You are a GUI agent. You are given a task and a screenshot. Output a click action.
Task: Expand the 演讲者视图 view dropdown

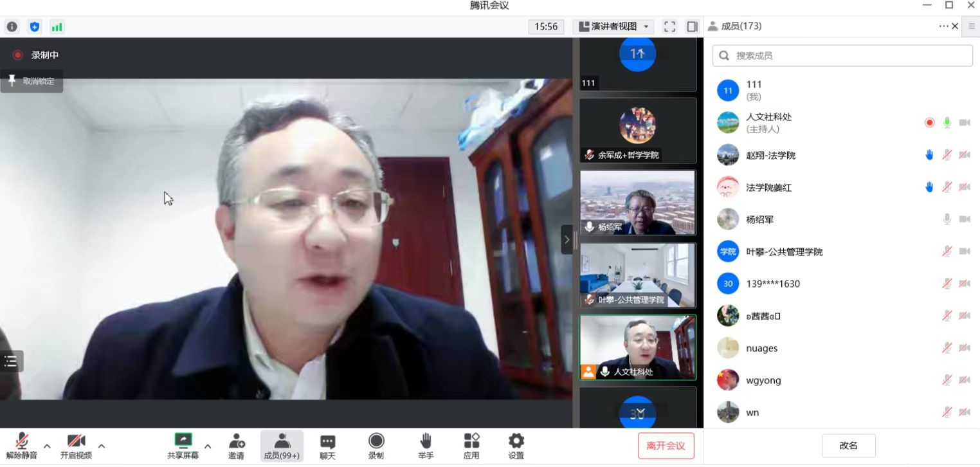click(x=615, y=26)
